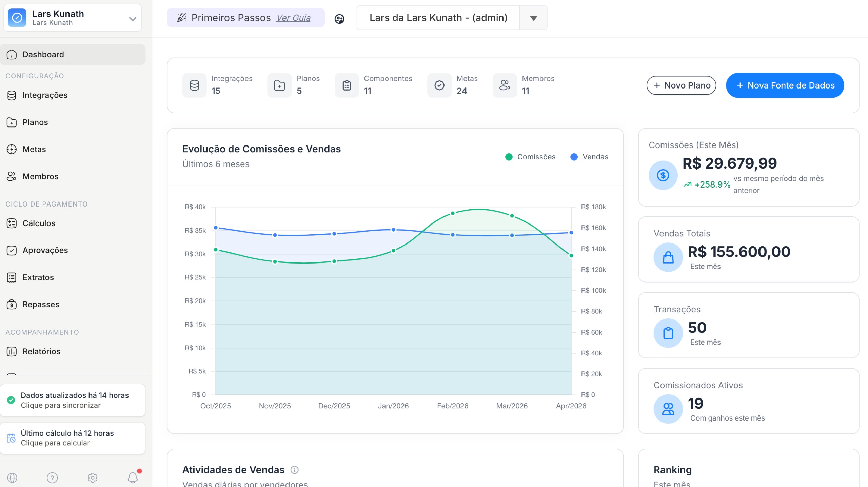Toggle the Comissões series in chart legend
Viewport: 868px width, 487px height.
coord(531,157)
